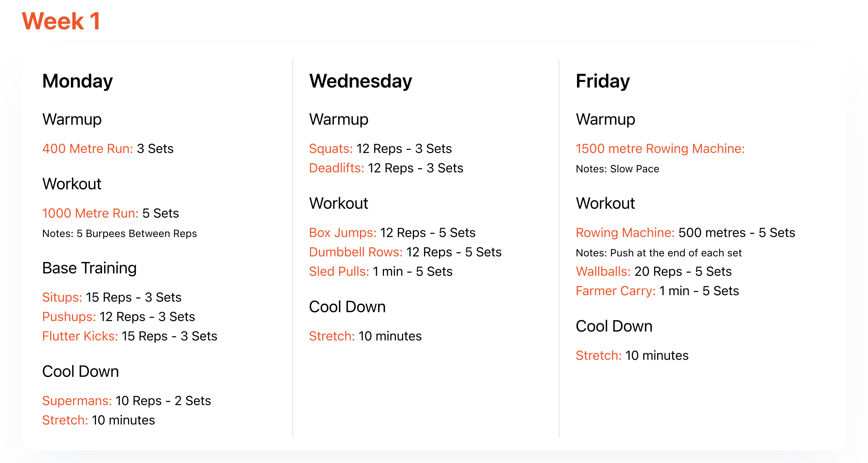Select the Sled Pulls exercise
This screenshot has width=868, height=463.
click(339, 271)
